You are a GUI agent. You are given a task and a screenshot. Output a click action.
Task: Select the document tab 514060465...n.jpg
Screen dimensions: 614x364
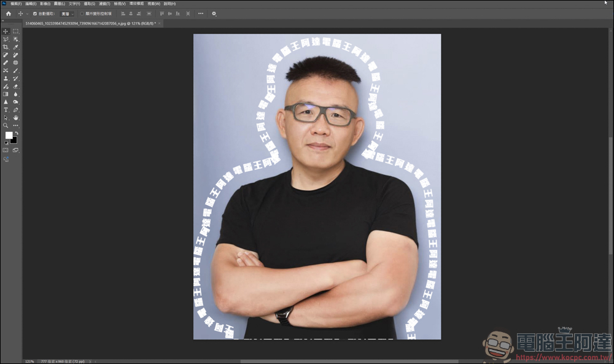click(90, 23)
